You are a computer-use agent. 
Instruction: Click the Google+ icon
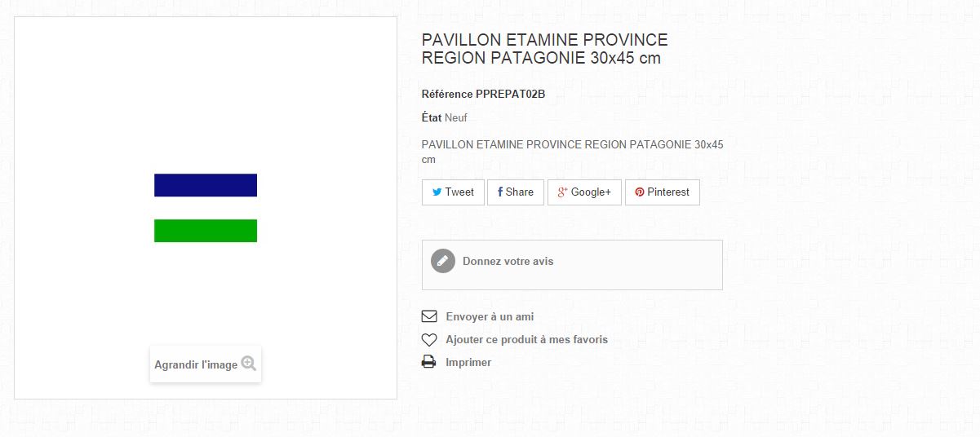[562, 192]
